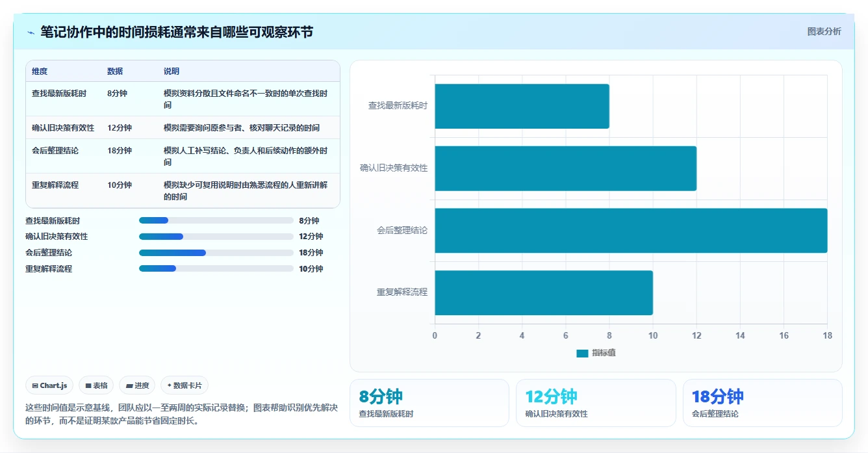The width and height of the screenshot is (868, 453).
Task: Click the footnote starting 这些时间值是示意基线
Action: 181,414
